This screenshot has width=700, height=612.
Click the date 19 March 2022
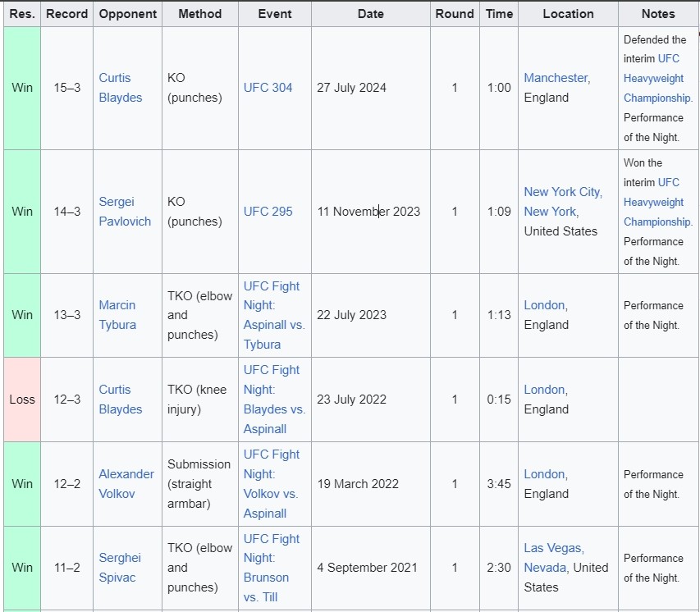click(x=358, y=484)
